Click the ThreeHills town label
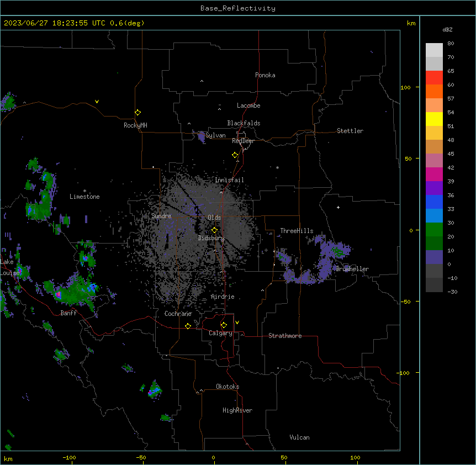Image resolution: width=476 pixels, height=465 pixels. click(297, 231)
